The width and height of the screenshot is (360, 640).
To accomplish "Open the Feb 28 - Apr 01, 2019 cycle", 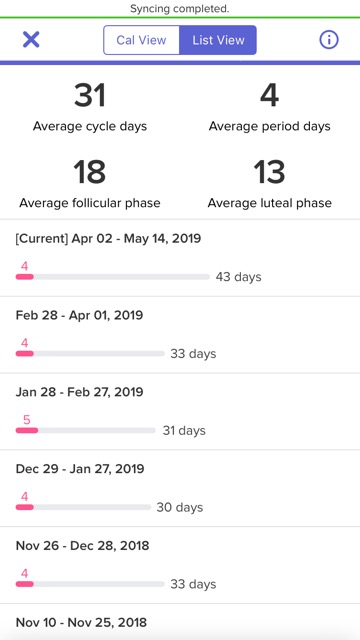I will (180, 335).
